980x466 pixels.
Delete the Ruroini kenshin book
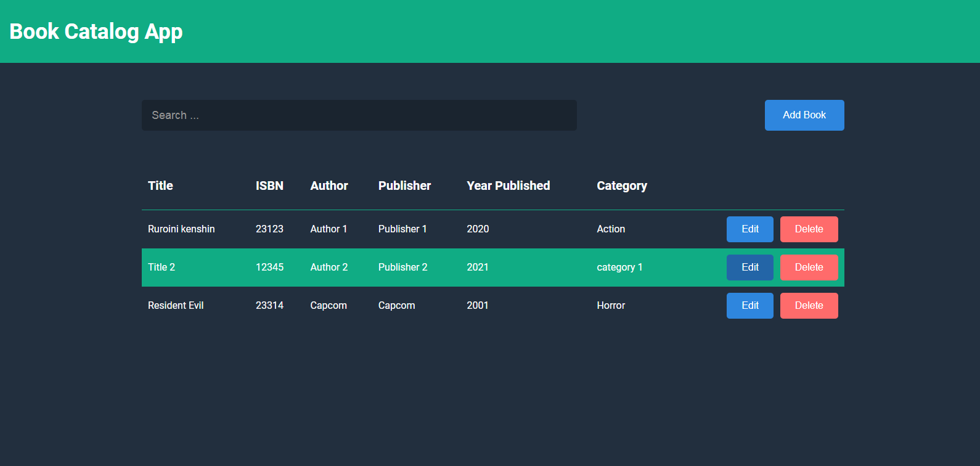pos(809,229)
